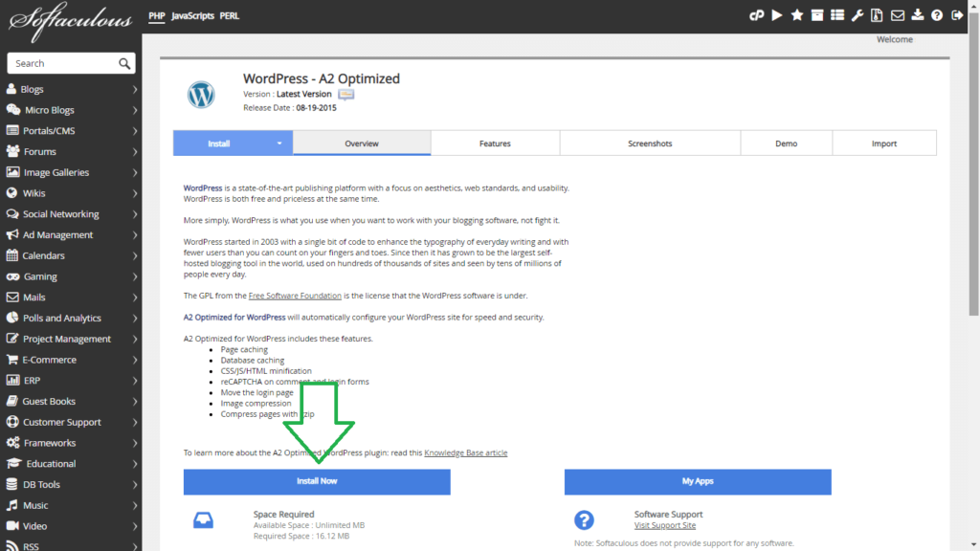Click the download/sync icon in top bar
980x551 pixels.
coord(918,15)
